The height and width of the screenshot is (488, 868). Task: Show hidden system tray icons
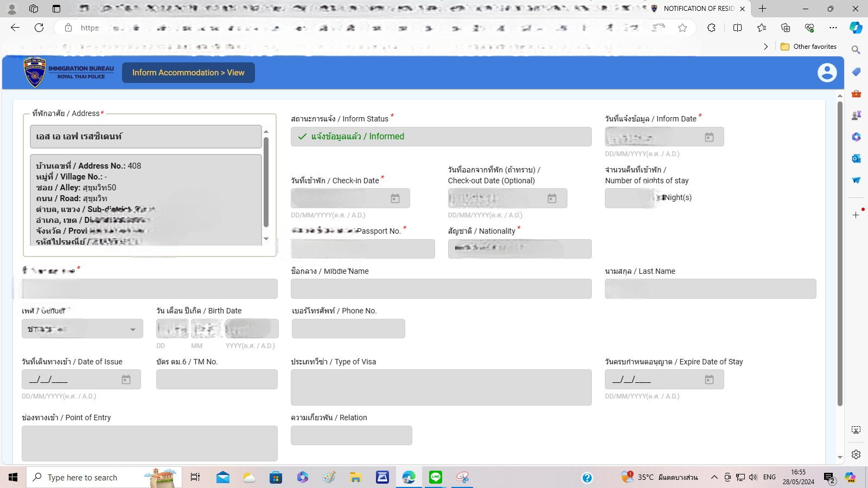pyautogui.click(x=714, y=477)
